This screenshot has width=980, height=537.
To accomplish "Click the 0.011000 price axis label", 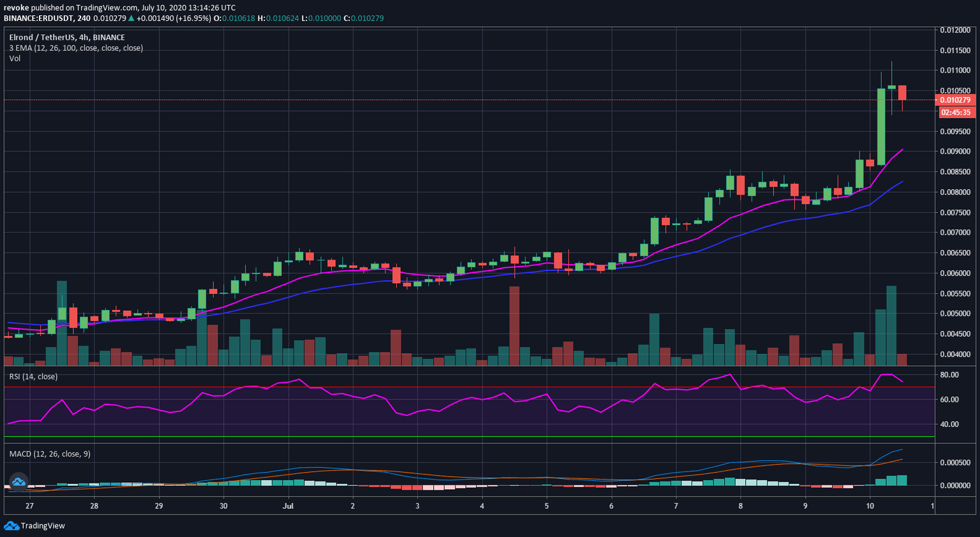I will [x=954, y=70].
